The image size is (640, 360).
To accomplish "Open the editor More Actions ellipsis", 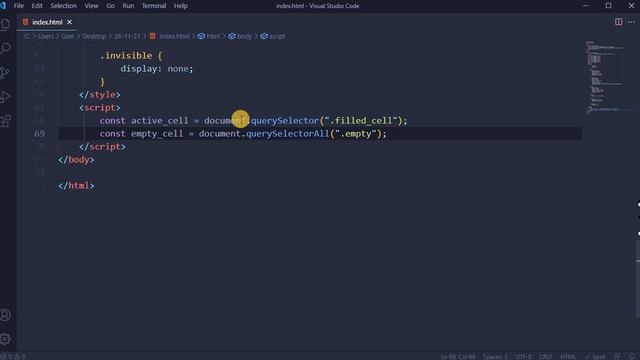I will (x=631, y=22).
